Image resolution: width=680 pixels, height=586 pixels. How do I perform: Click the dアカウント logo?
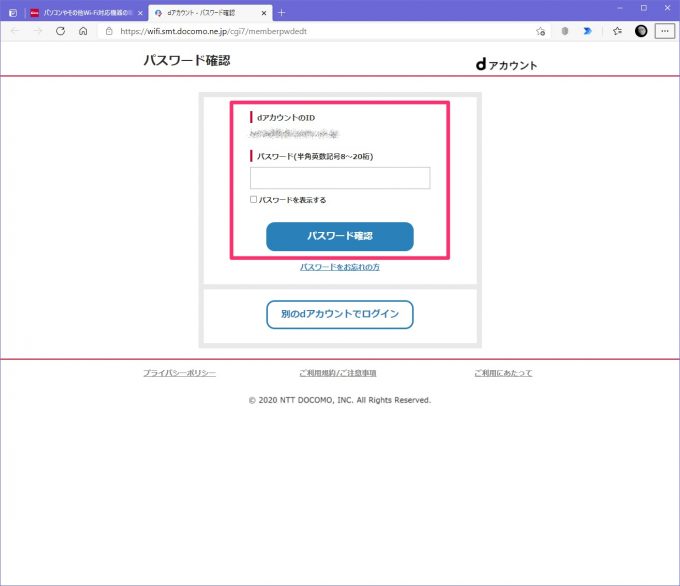(x=507, y=65)
